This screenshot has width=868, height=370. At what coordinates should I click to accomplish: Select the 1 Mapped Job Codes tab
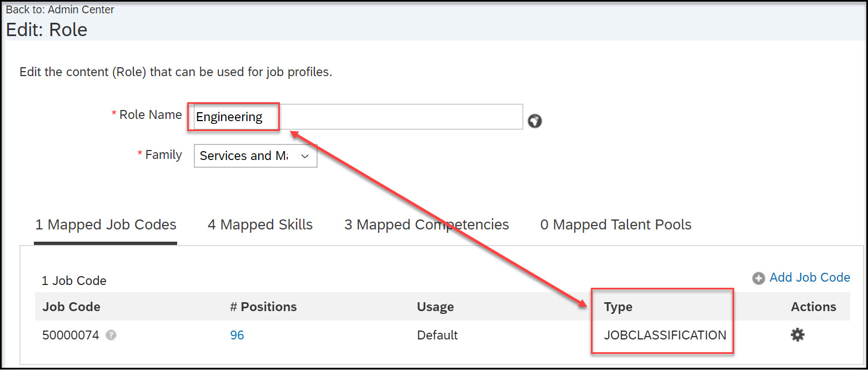pos(106,224)
